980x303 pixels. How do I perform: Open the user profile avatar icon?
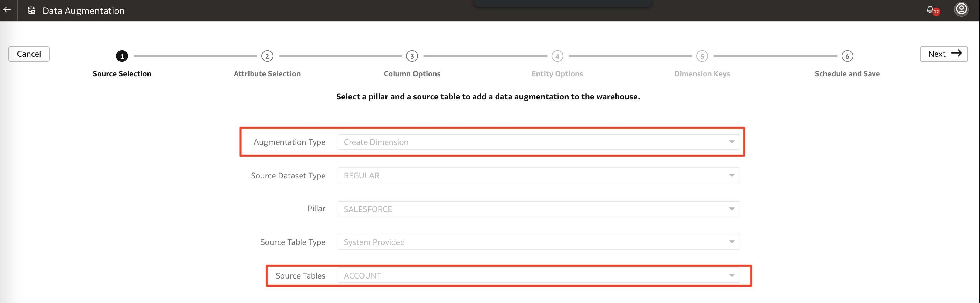pos(961,9)
